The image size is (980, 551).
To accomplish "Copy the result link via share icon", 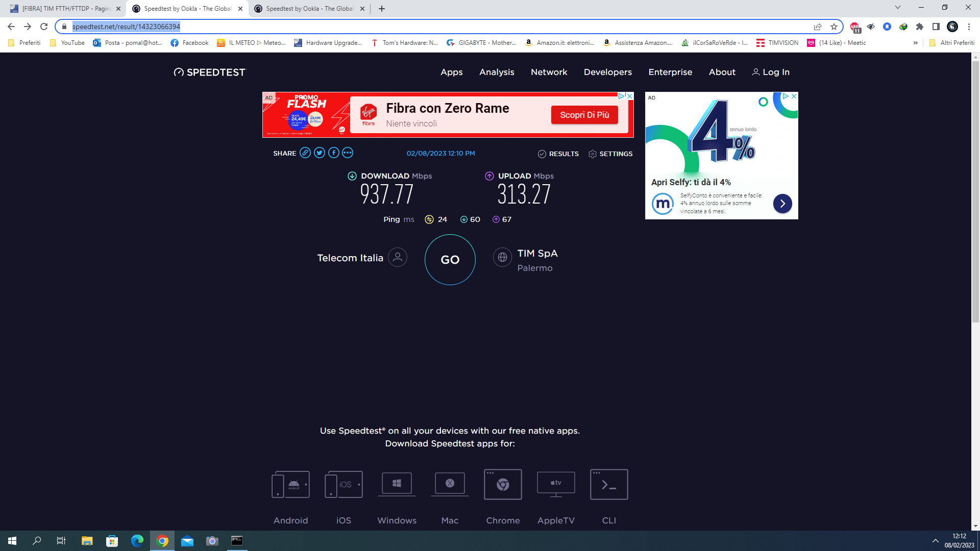I will click(305, 153).
